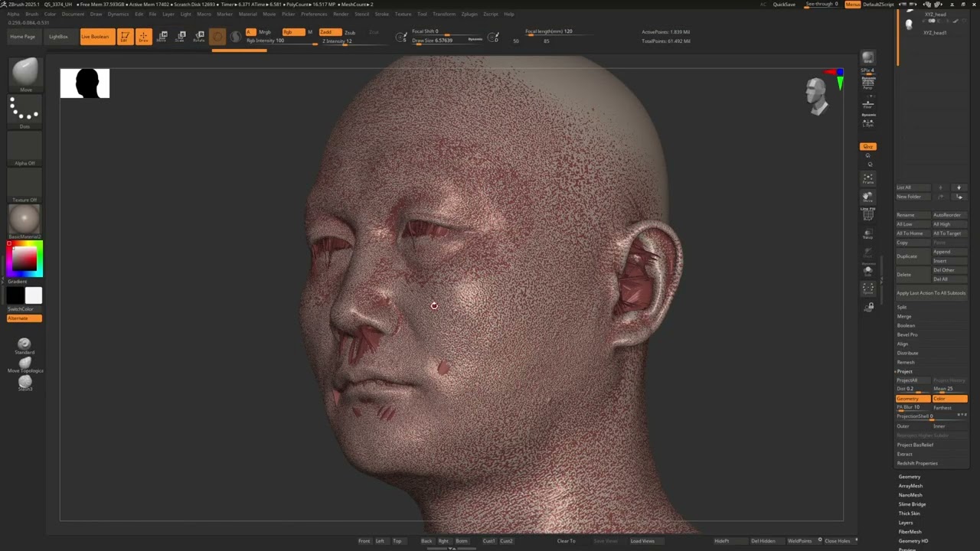Click the AutoReorder button

pos(949,215)
